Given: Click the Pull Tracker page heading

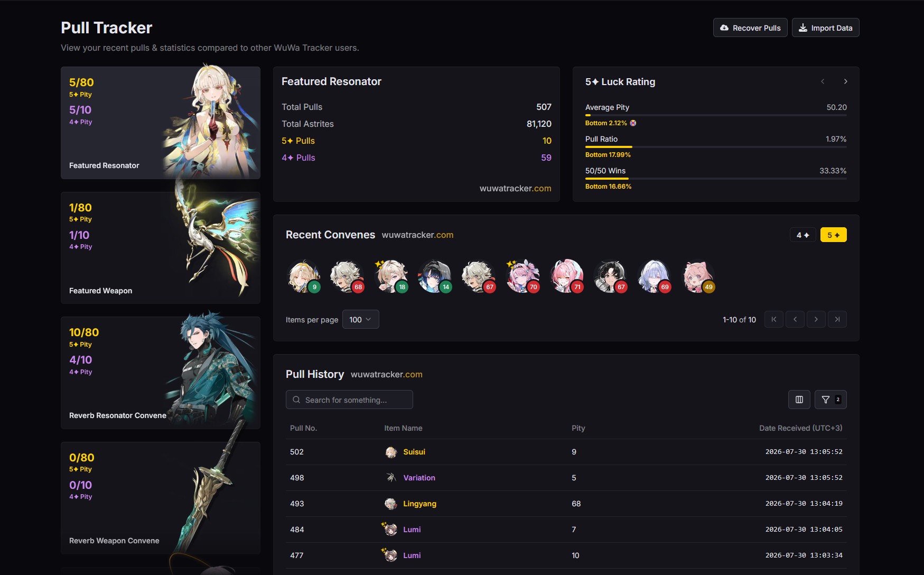Looking at the screenshot, I should (x=106, y=27).
